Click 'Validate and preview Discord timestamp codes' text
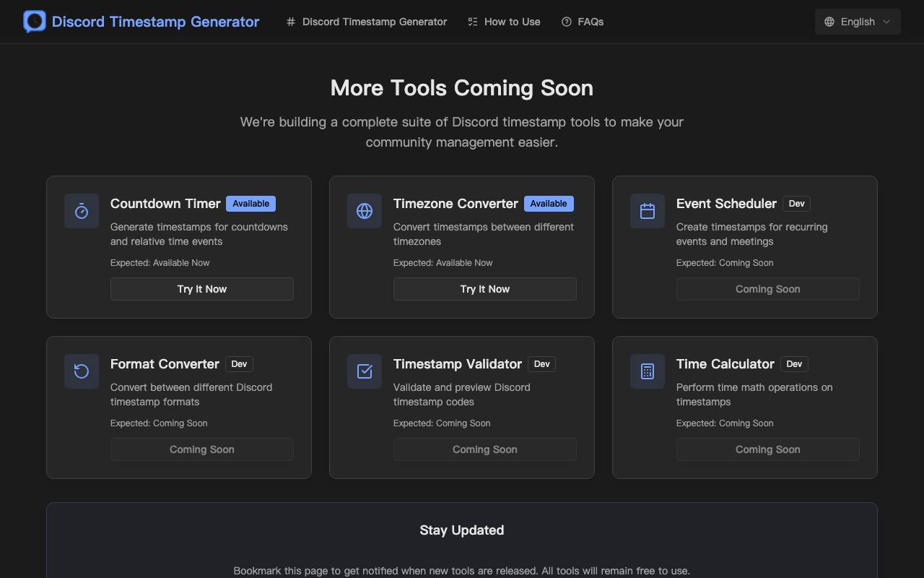The image size is (924, 578). coord(462,394)
